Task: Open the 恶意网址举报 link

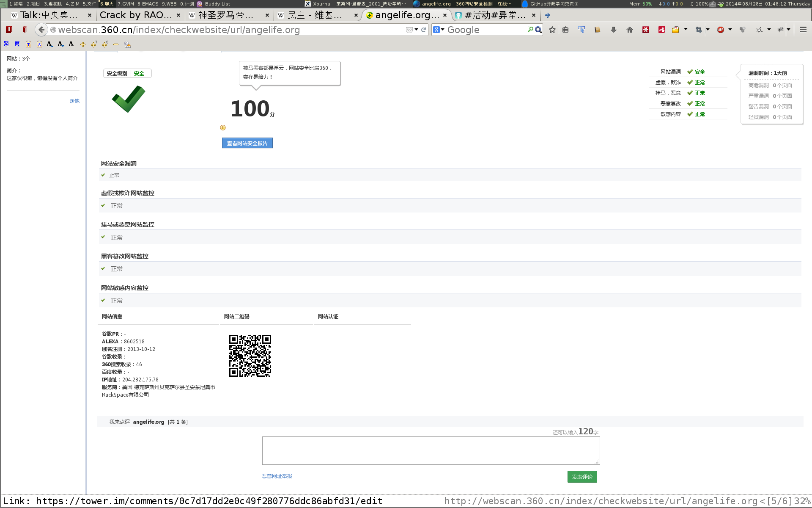Action: pos(277,476)
